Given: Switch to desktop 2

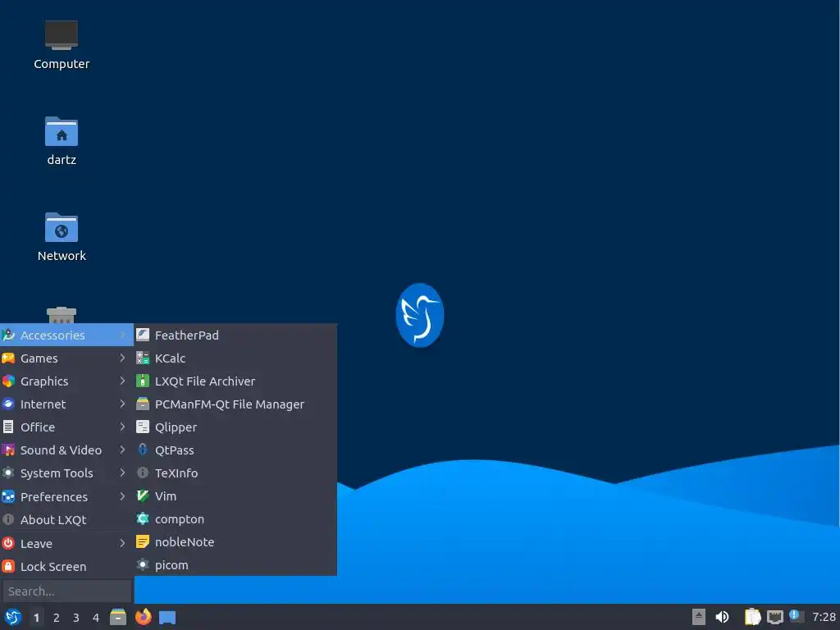Looking at the screenshot, I should pos(57,618).
